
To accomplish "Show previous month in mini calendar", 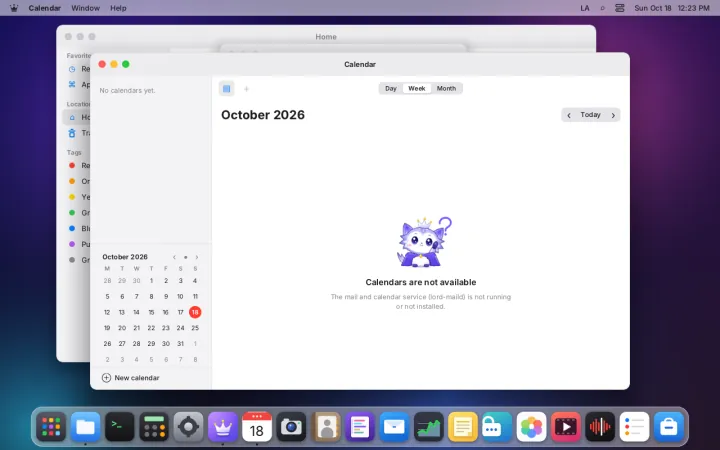I will pyautogui.click(x=174, y=257).
